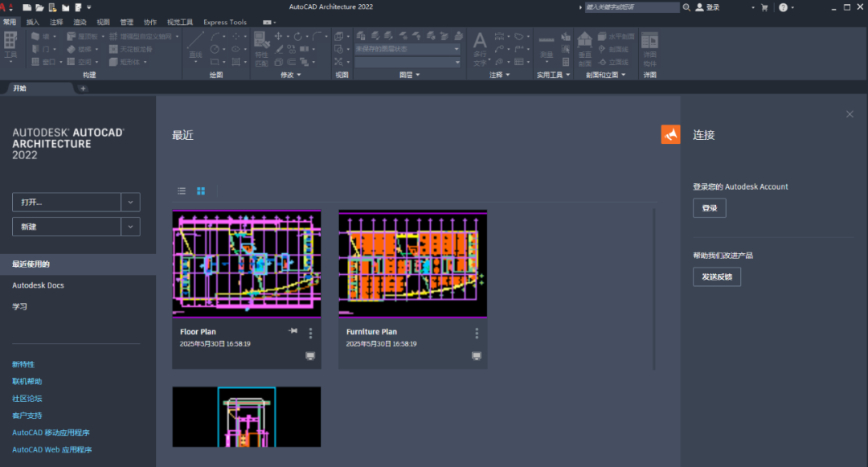Image resolution: width=868 pixels, height=467 pixels.
Task: Click the Open file icon in quick access toolbar
Action: pyautogui.click(x=38, y=7)
